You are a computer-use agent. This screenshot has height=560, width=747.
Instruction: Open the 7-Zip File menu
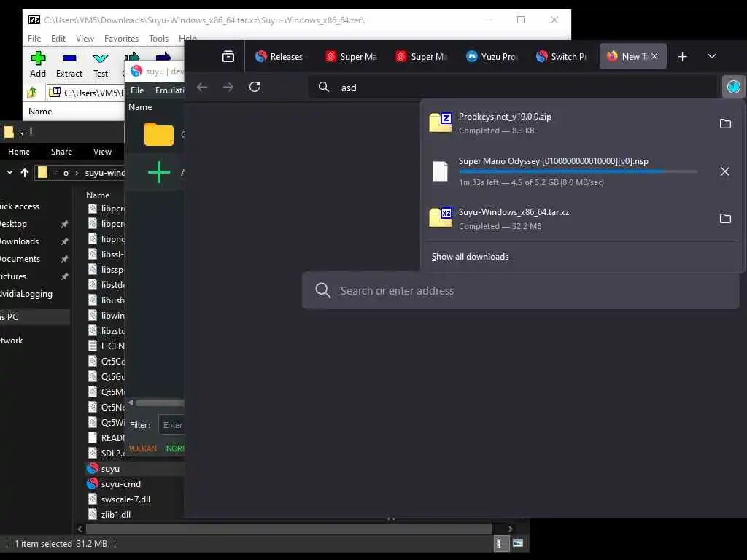(x=34, y=38)
